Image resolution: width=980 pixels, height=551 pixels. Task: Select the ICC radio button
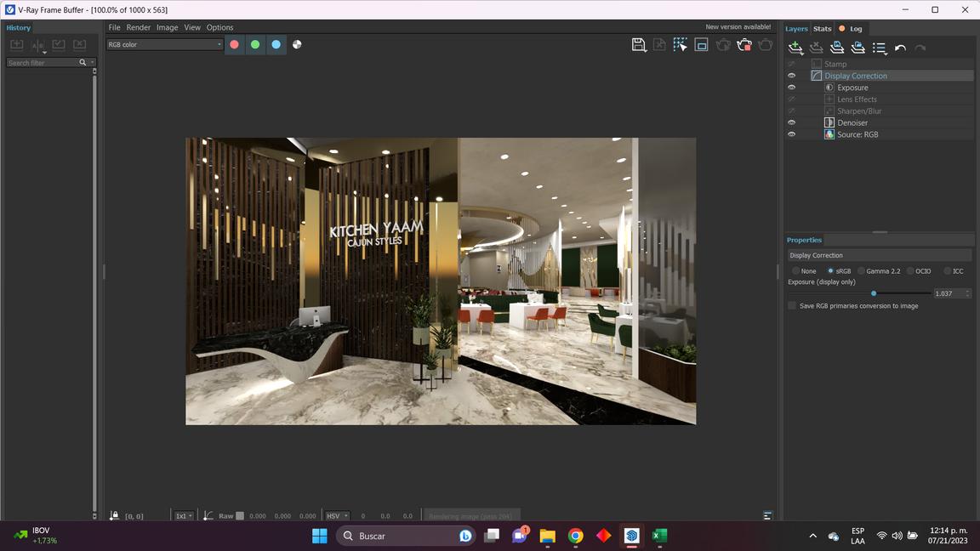948,271
